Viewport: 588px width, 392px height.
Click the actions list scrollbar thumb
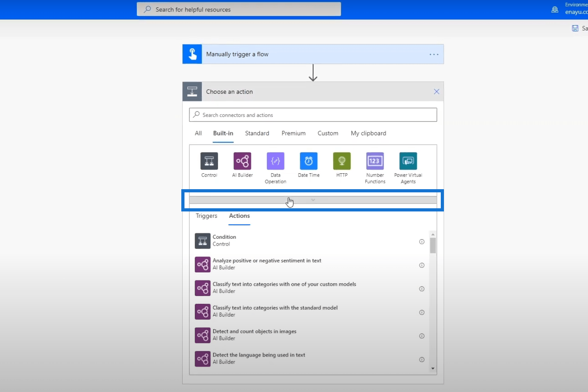click(x=433, y=245)
